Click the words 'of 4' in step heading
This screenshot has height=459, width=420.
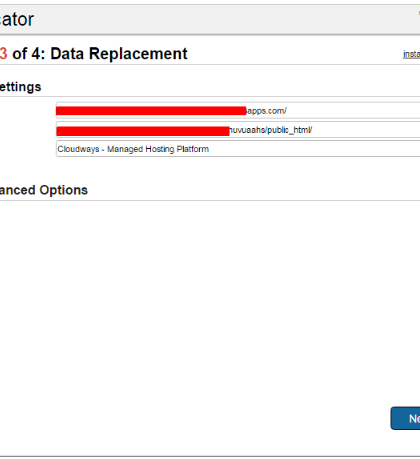point(27,53)
